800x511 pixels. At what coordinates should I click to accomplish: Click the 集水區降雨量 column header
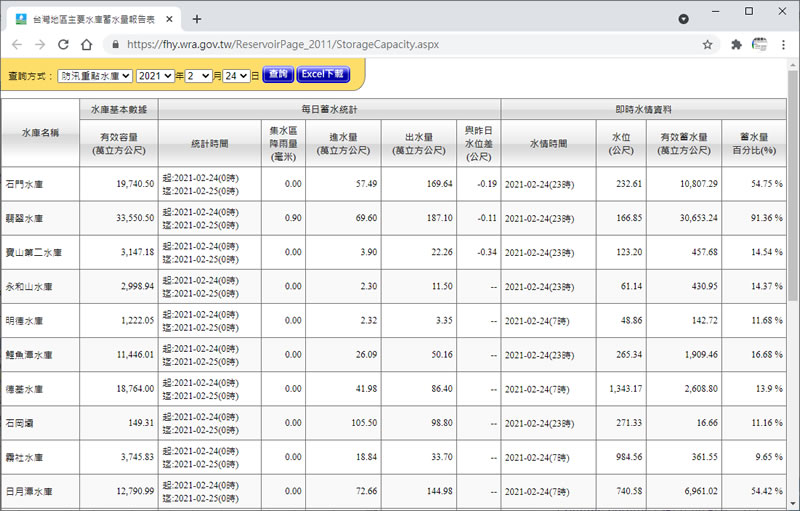(284, 144)
